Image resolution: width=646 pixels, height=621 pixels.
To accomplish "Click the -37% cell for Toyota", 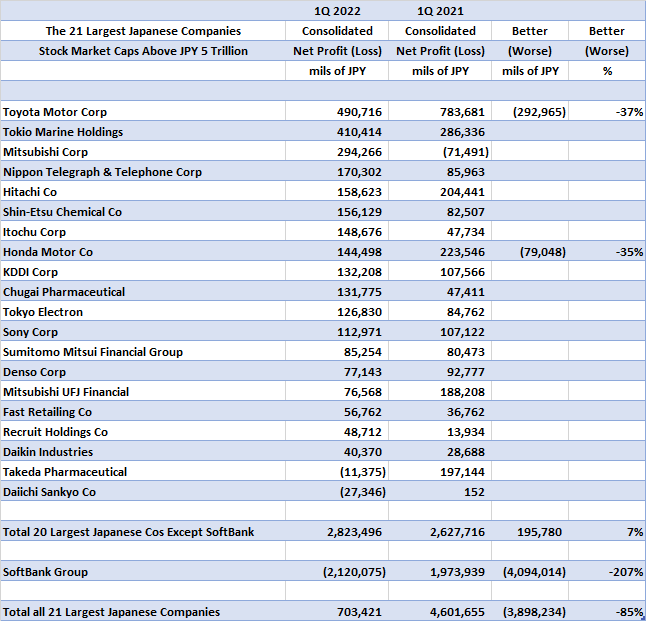I will pyautogui.click(x=629, y=112).
